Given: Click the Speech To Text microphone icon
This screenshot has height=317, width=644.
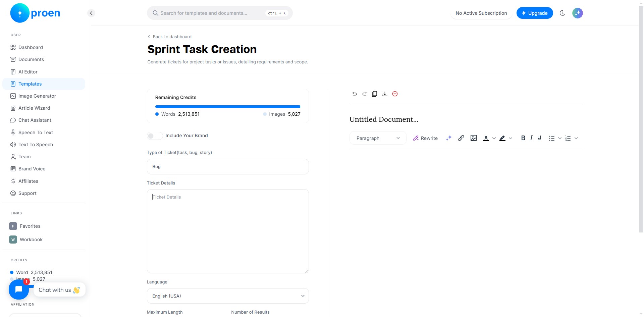Looking at the screenshot, I should tap(13, 133).
